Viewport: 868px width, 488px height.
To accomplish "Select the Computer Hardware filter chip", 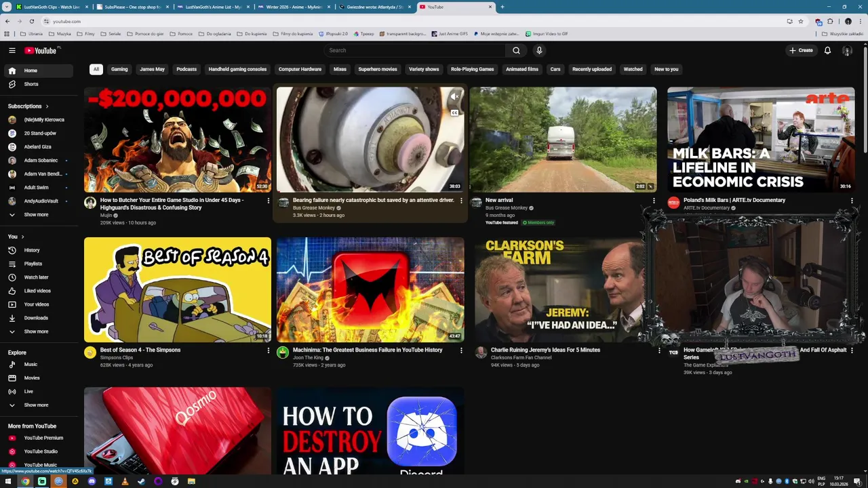I will tap(300, 69).
